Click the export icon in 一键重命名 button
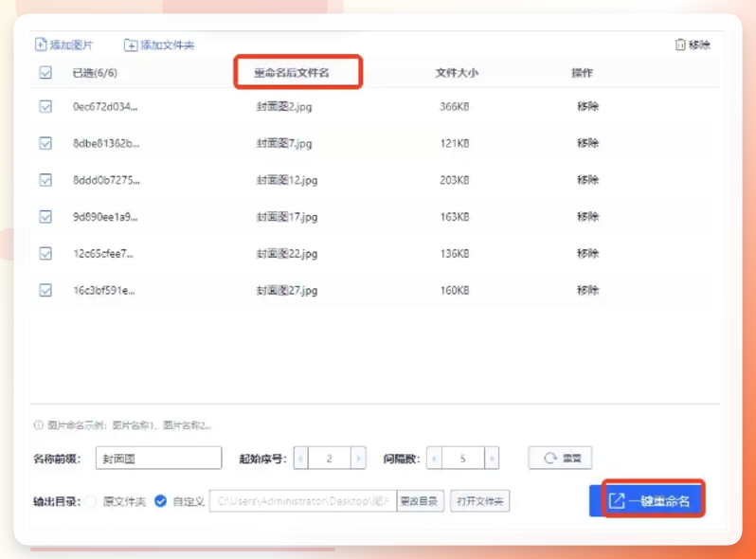This screenshot has width=756, height=559. click(x=617, y=500)
